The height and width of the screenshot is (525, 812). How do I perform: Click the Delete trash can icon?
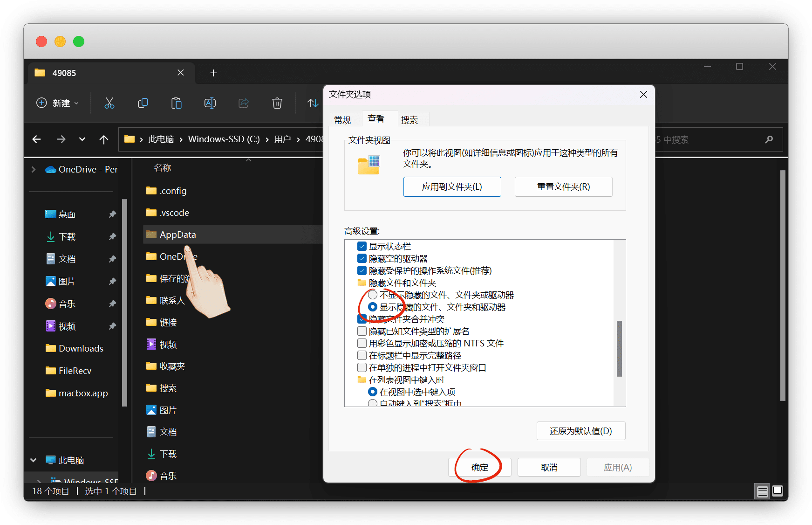click(x=277, y=103)
